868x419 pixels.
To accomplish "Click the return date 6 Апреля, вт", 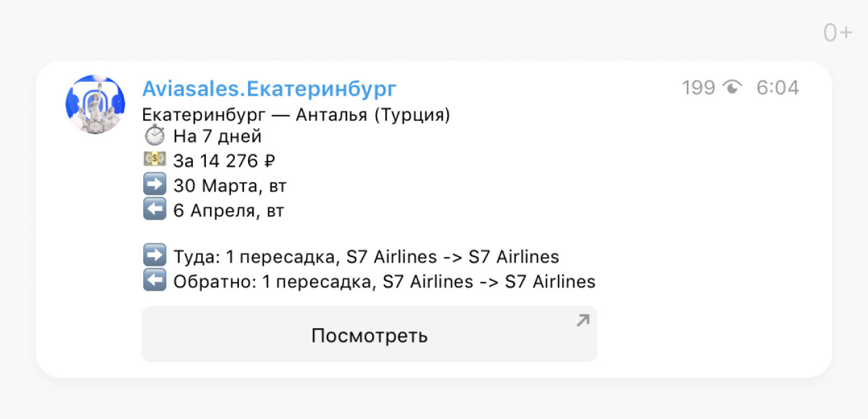I will click(x=229, y=211).
